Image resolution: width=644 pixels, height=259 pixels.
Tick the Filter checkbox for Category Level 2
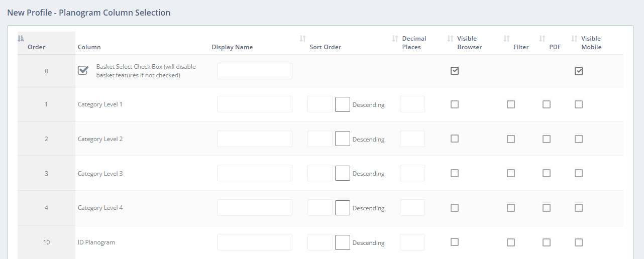click(511, 139)
